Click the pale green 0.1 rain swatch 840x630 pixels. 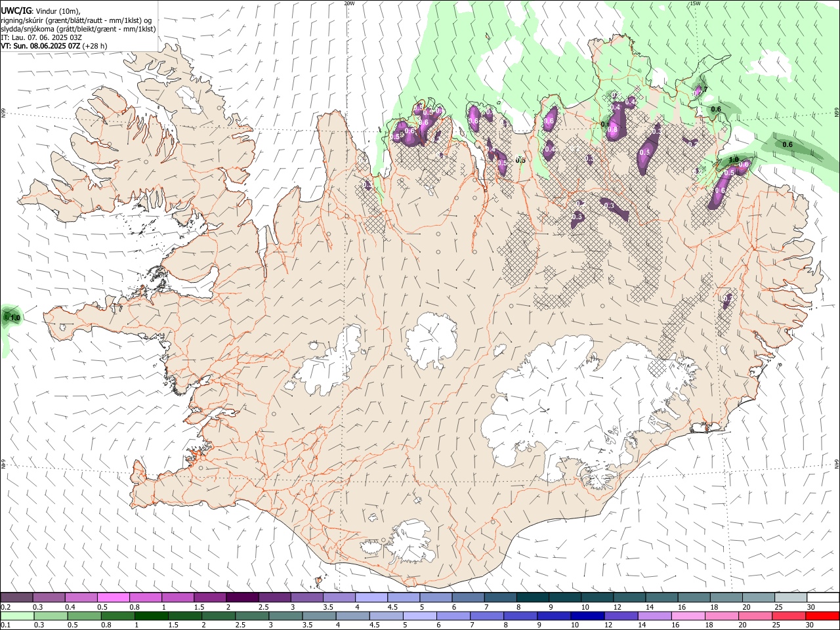click(16, 616)
